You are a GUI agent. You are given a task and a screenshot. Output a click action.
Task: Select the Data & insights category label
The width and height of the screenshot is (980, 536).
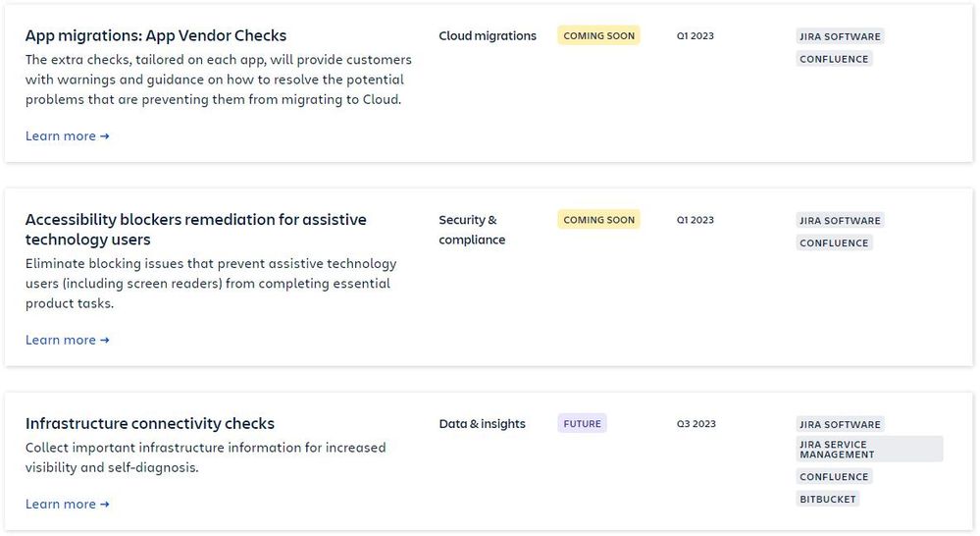point(482,423)
